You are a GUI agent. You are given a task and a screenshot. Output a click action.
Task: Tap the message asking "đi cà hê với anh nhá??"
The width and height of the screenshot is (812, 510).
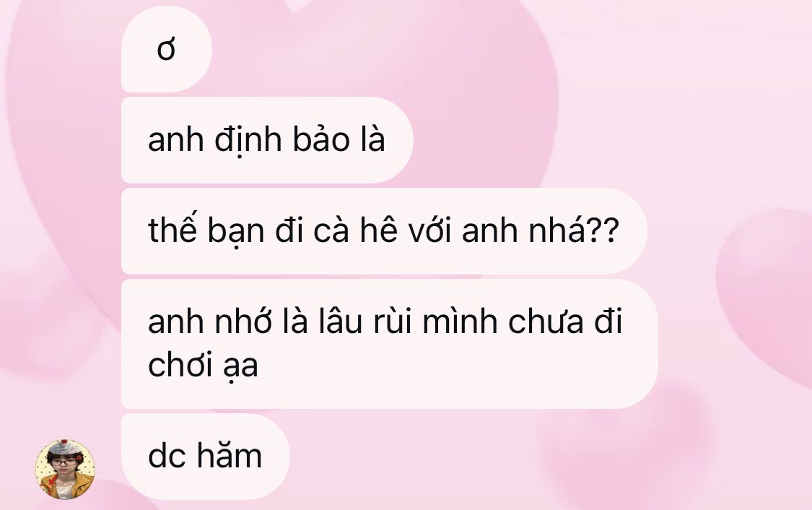coord(384,231)
